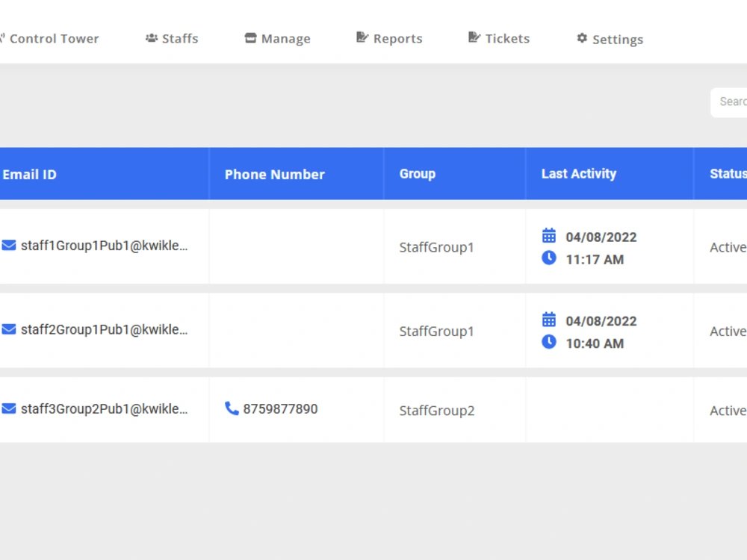Sort by the Email ID column header
The width and height of the screenshot is (747, 560).
click(x=30, y=174)
